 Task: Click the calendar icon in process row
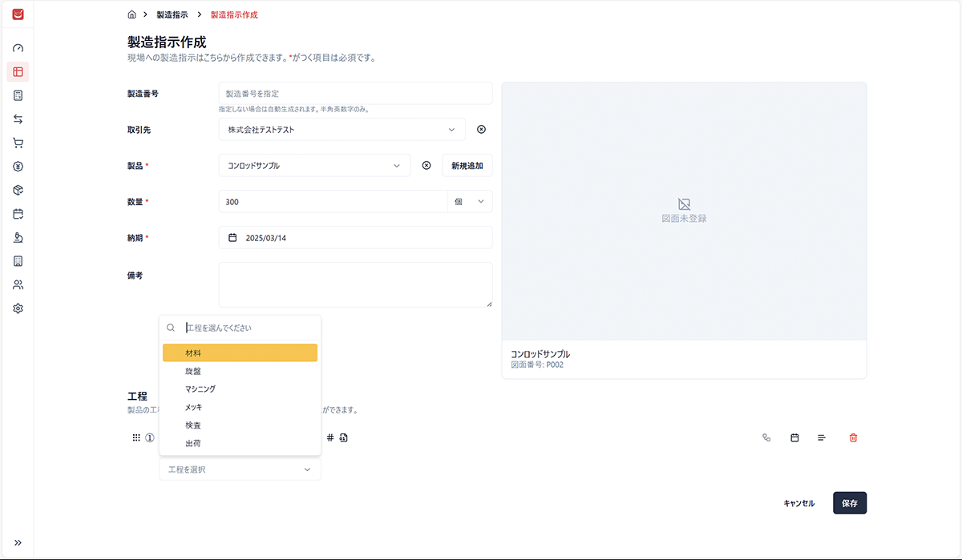click(x=794, y=437)
